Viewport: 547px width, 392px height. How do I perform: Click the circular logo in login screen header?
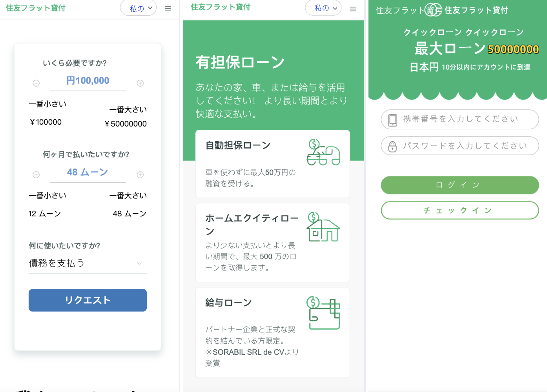(433, 10)
